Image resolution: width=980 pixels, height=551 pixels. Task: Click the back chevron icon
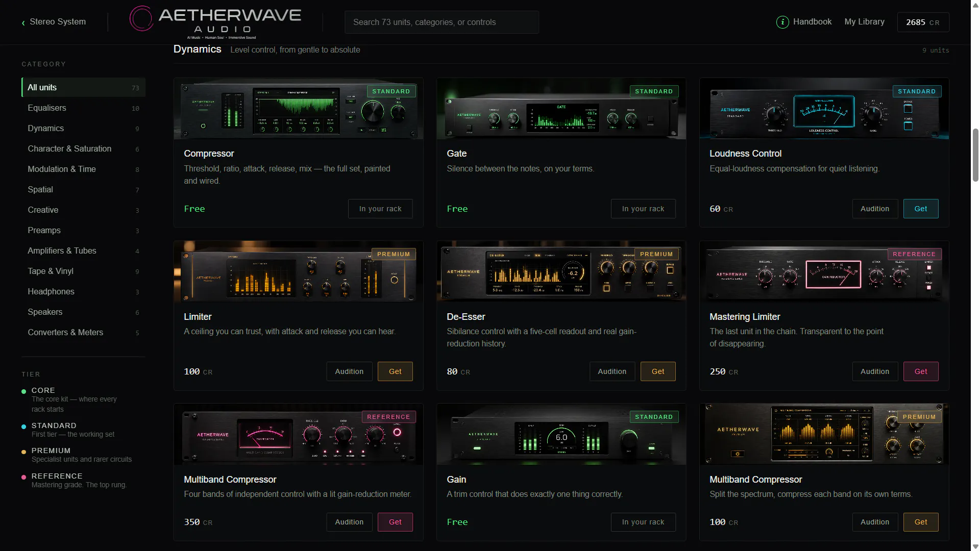pos(23,22)
